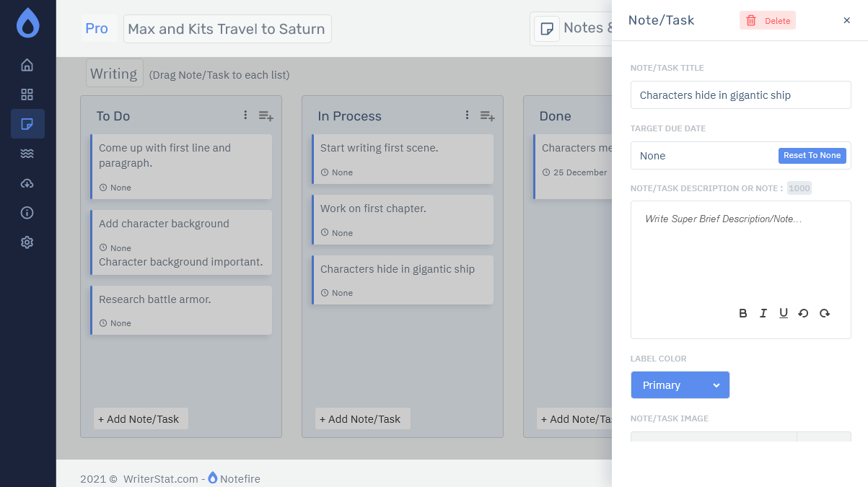Open the To Do list three-dot menu
This screenshot has width=868, height=487.
click(245, 115)
